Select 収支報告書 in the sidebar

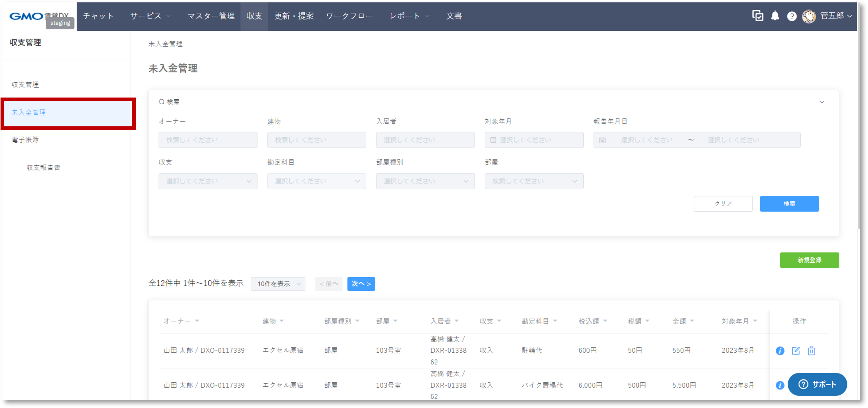tap(43, 167)
